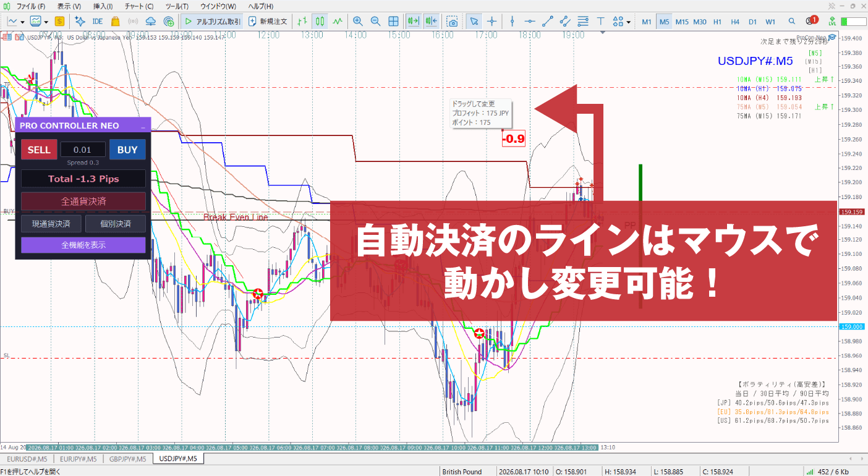Open the chart templates dropdown arrow
Viewport: 868px width, 476px height.
point(46,22)
